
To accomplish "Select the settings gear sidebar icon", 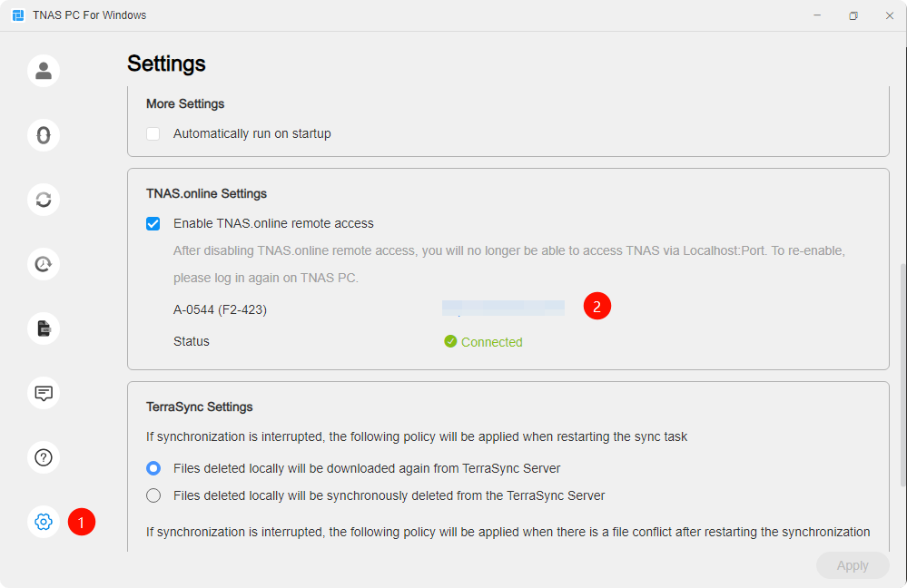I will [44, 522].
